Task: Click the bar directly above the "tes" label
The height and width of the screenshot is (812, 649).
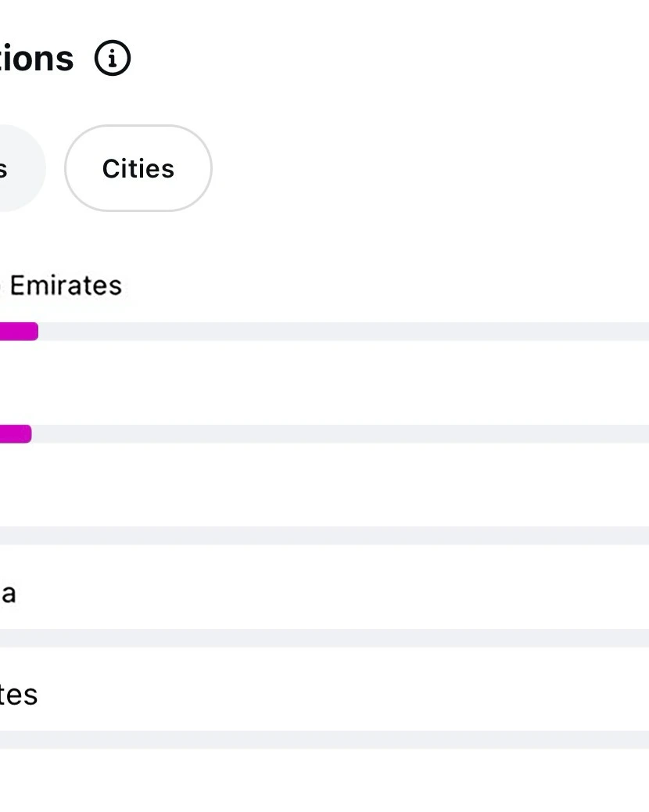Action: pos(324,638)
